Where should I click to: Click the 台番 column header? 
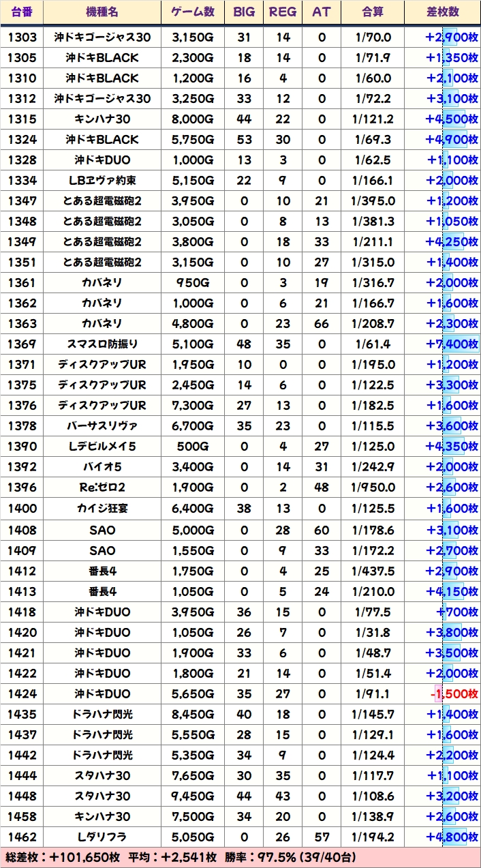point(22,12)
